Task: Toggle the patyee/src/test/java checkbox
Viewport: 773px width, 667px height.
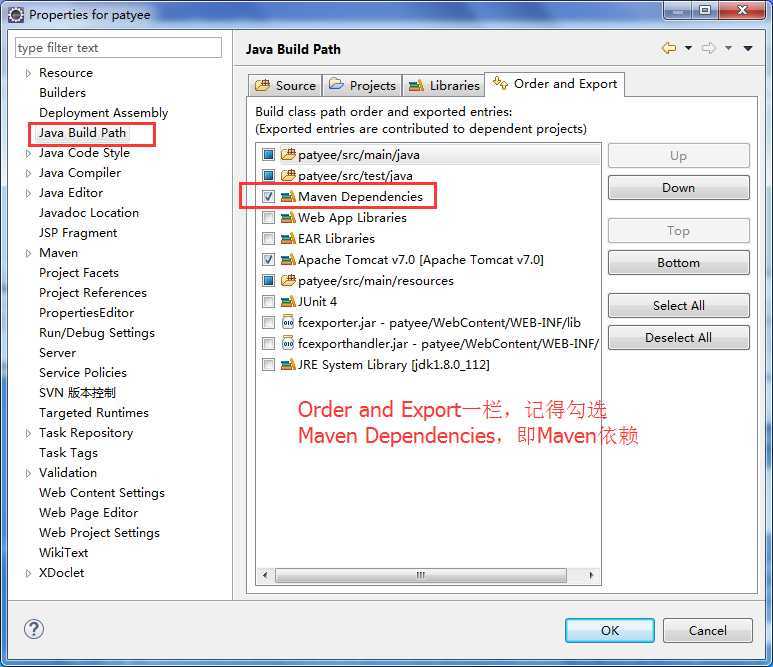Action: pos(268,176)
